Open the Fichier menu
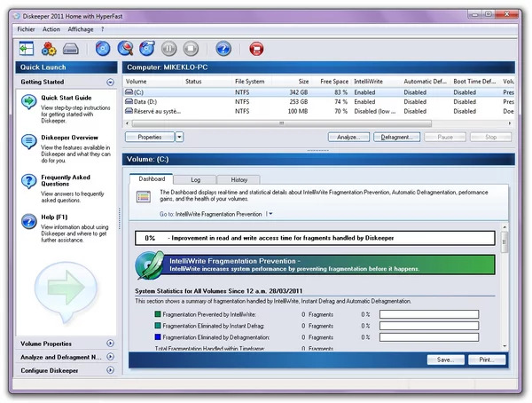The width and height of the screenshot is (532, 403). click(x=26, y=29)
